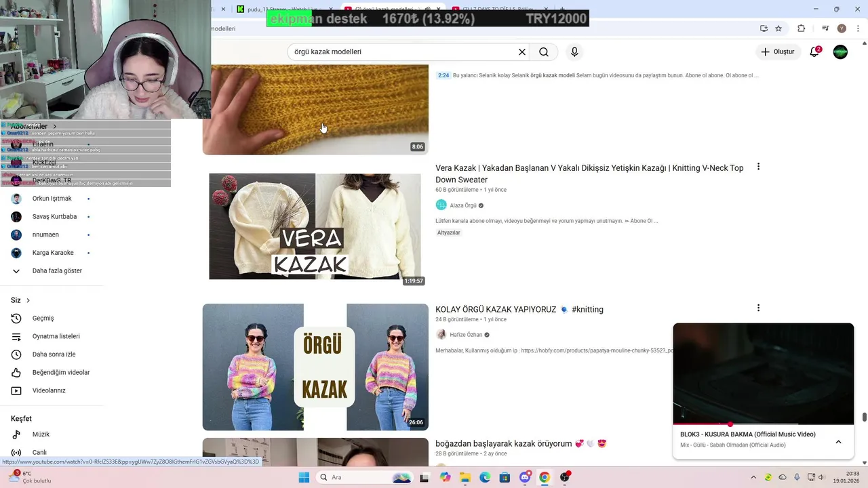868x488 pixels.
Task: Open boğazdan başlayarak kazak örüyorum title
Action: [x=521, y=443]
